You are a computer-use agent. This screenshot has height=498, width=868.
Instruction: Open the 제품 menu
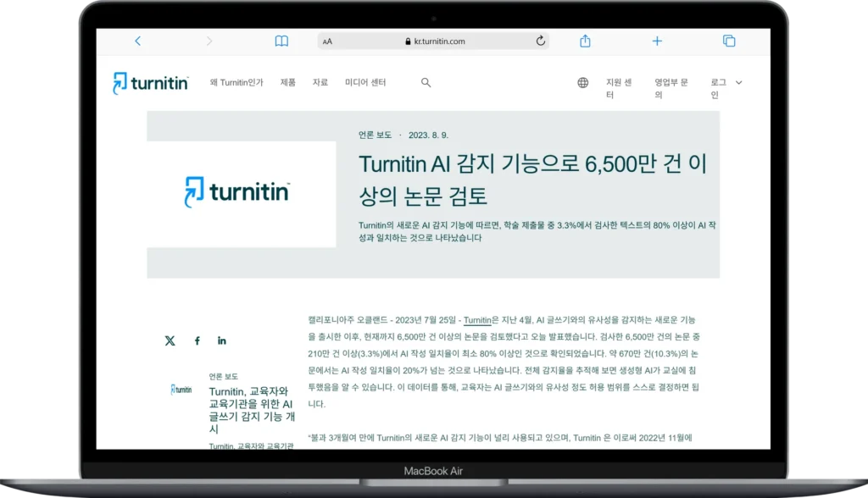pyautogui.click(x=288, y=82)
